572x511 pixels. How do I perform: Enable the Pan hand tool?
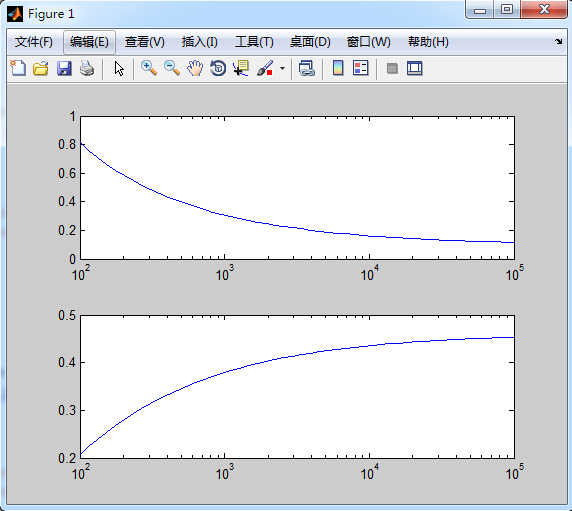[x=195, y=68]
